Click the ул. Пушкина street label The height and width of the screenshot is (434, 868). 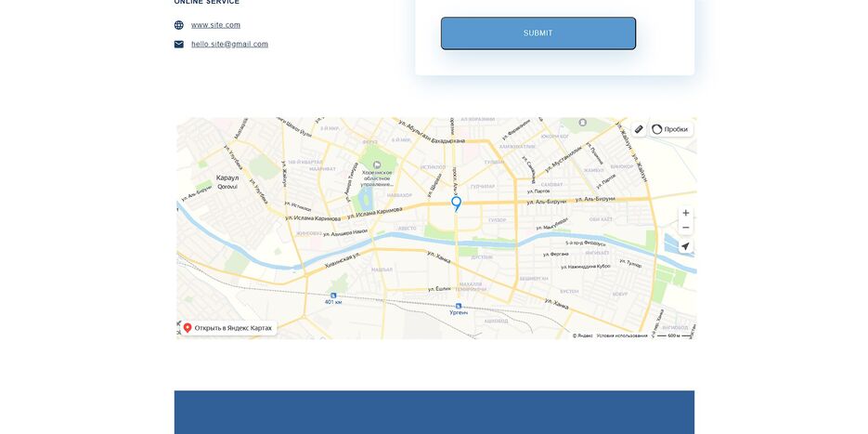pyautogui.click(x=595, y=153)
